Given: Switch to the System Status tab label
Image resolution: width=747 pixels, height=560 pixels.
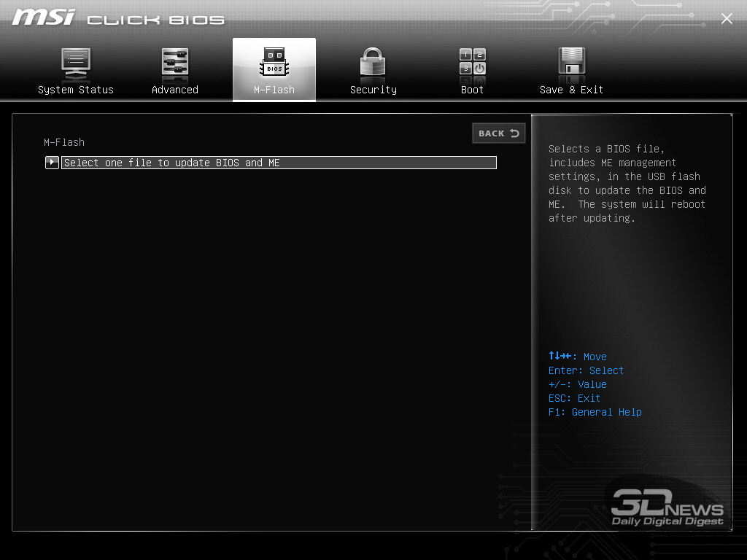Looking at the screenshot, I should tap(76, 90).
